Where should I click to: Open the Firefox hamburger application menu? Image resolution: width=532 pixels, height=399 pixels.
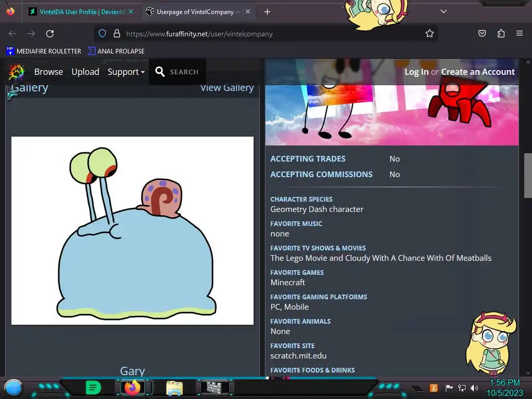(x=520, y=33)
